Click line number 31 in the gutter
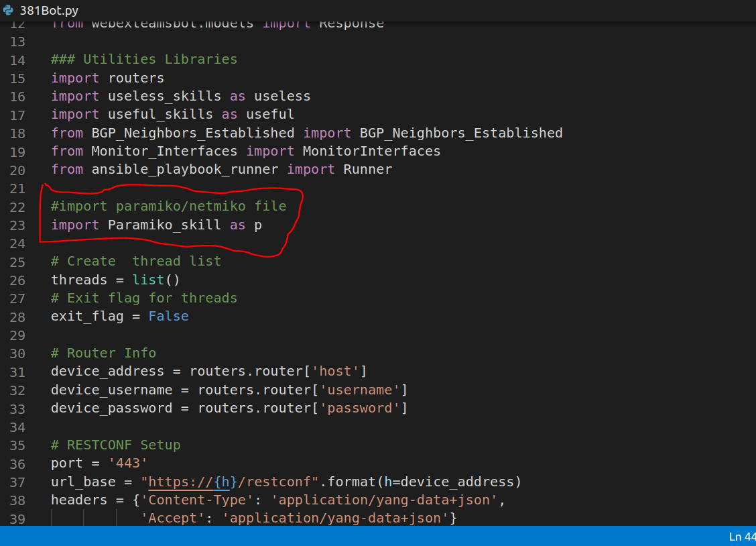 tap(17, 372)
